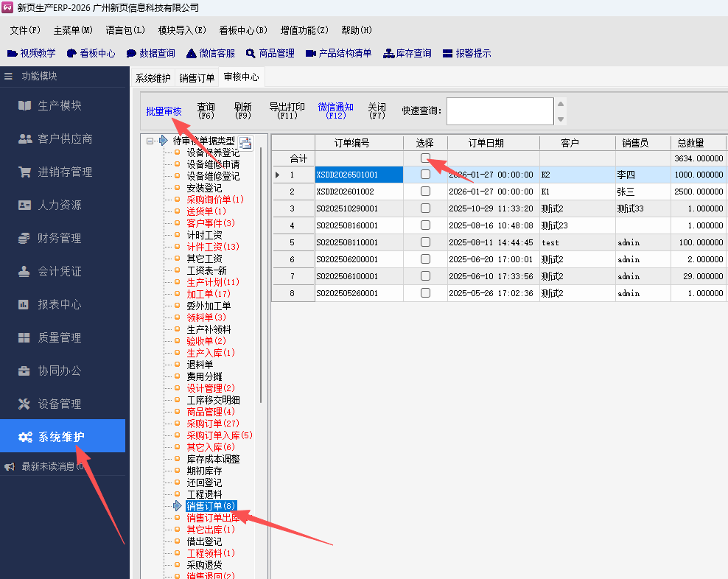The height and width of the screenshot is (579, 728).
Task: Click the 批量审核 button
Action: pos(164,111)
